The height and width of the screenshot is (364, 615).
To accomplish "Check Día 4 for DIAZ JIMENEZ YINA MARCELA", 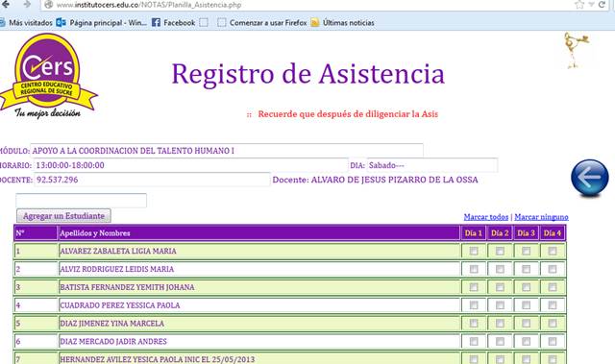I will [x=553, y=324].
